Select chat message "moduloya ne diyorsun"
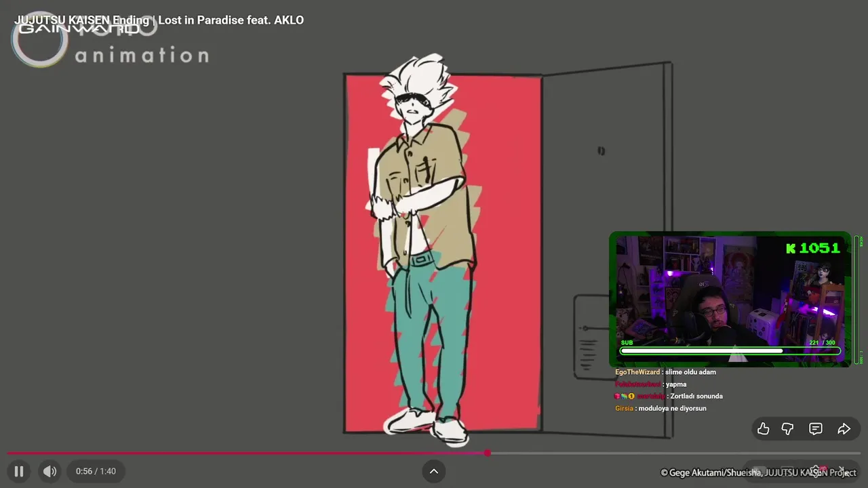This screenshot has height=488, width=868. (673, 409)
